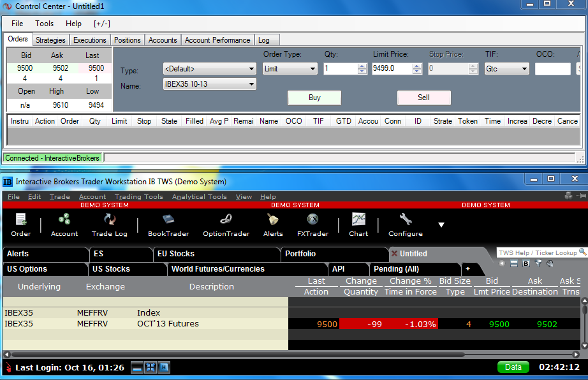Image resolution: width=588 pixels, height=380 pixels.
Task: Increase Qty with the up spinner
Action: (362, 66)
